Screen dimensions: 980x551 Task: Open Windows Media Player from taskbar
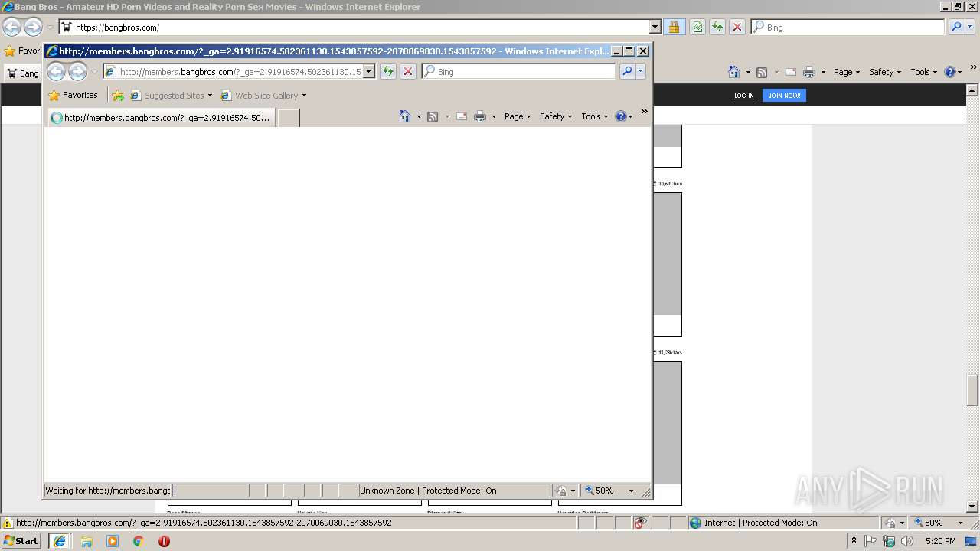(113, 541)
